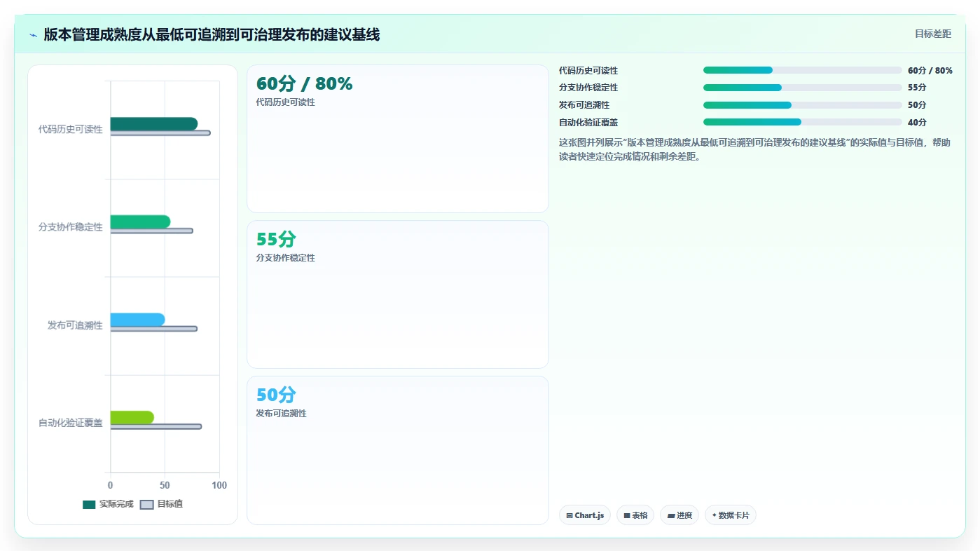This screenshot has width=980, height=551.
Task: Click the 目标值 legend color box
Action: click(x=146, y=505)
